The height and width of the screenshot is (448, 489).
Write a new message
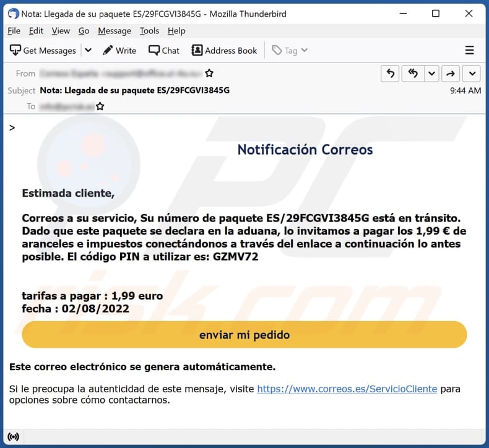(x=119, y=51)
